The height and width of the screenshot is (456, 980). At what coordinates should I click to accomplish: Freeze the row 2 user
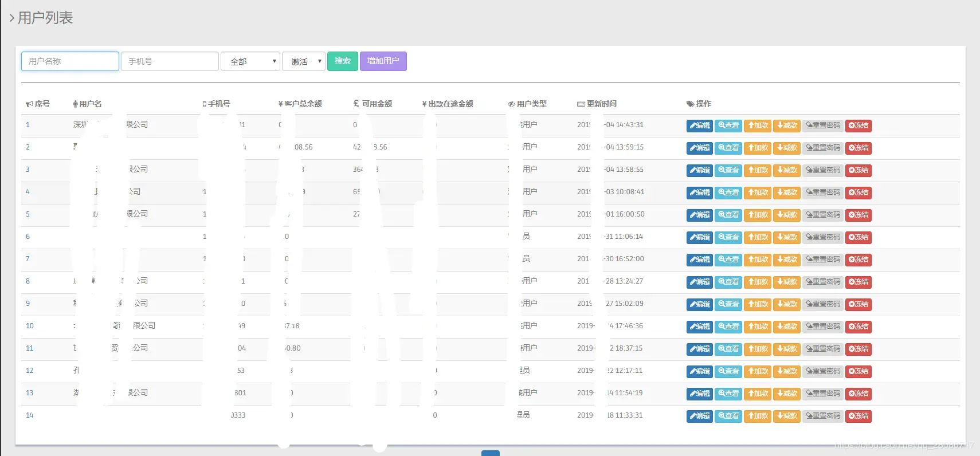859,148
